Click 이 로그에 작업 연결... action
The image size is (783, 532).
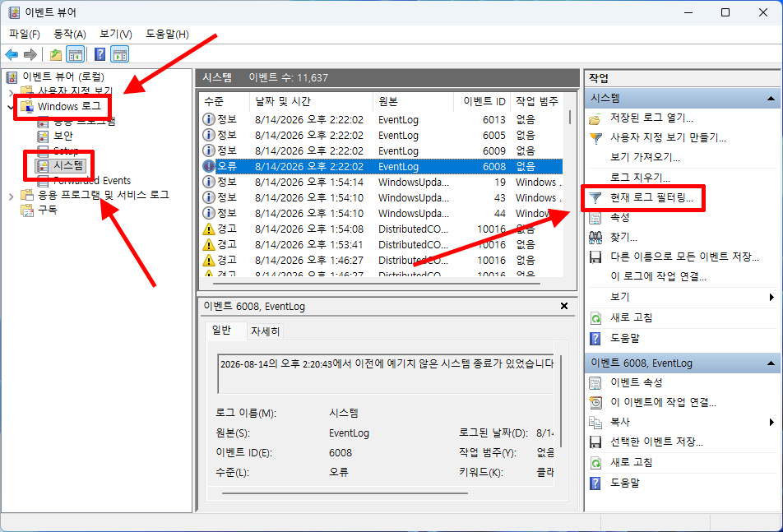click(x=658, y=276)
